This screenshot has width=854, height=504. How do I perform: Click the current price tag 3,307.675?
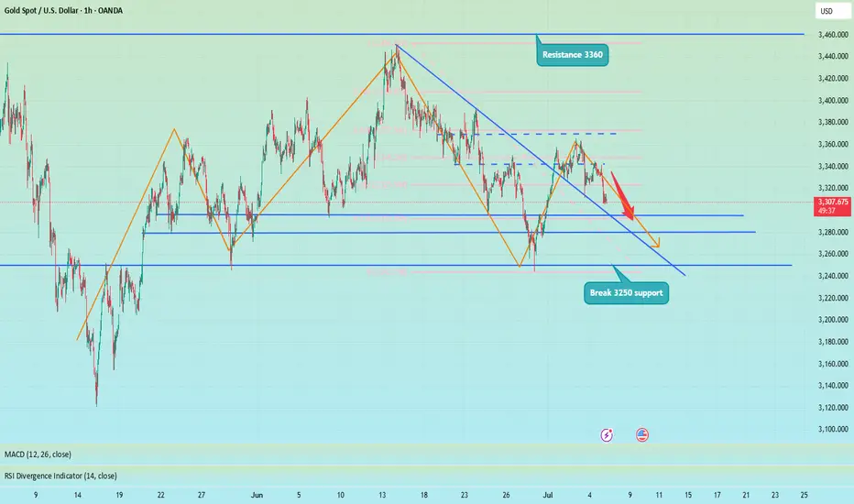coord(833,206)
